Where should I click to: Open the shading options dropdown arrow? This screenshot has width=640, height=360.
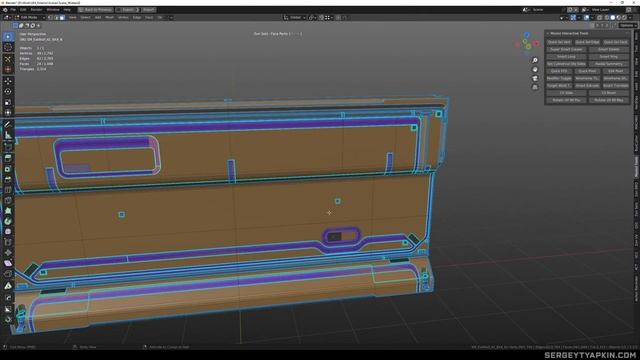630,18
